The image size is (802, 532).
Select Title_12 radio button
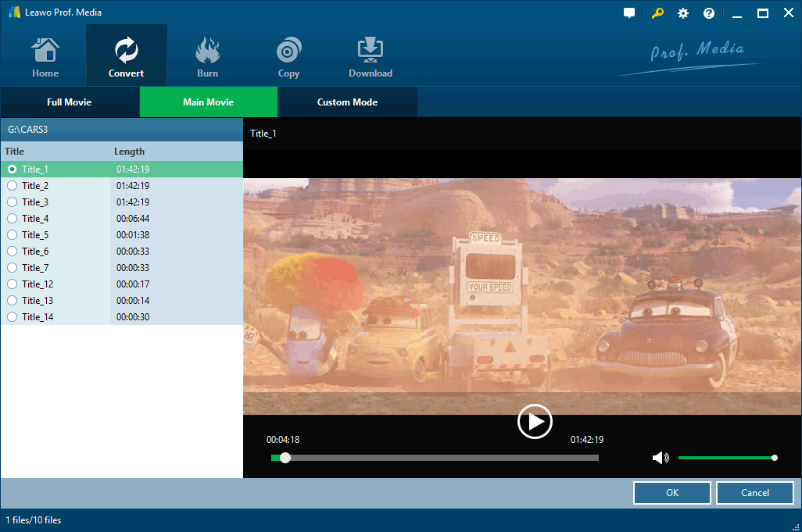(x=13, y=284)
